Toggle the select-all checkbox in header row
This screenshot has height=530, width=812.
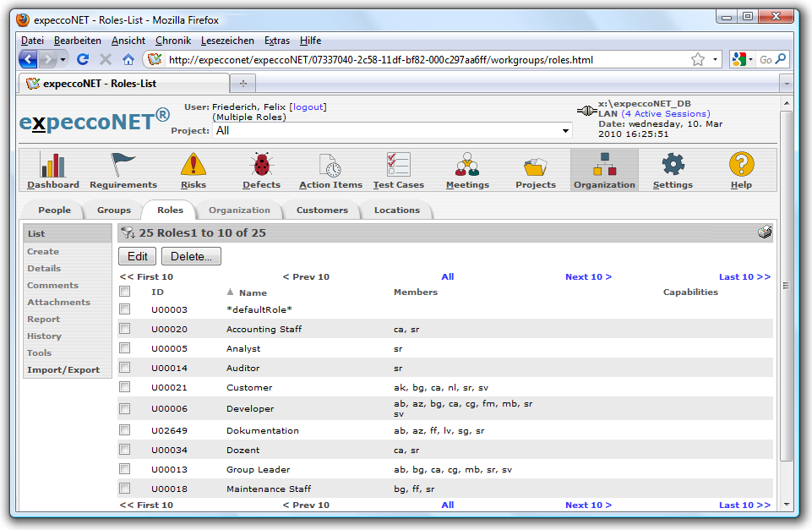click(125, 292)
